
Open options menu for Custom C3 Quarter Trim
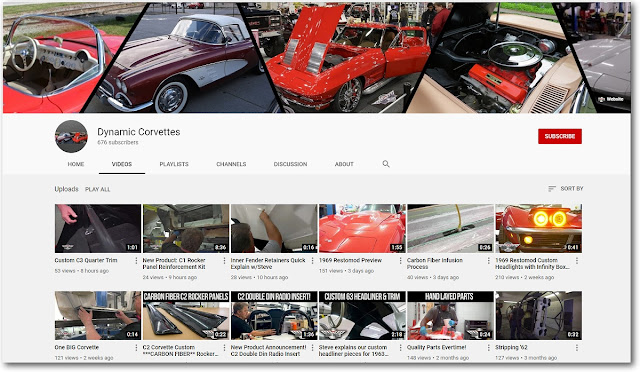point(136,261)
